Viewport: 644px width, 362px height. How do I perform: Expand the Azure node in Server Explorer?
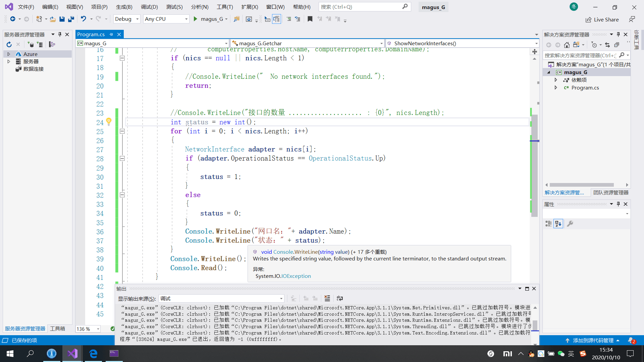[x=9, y=54]
